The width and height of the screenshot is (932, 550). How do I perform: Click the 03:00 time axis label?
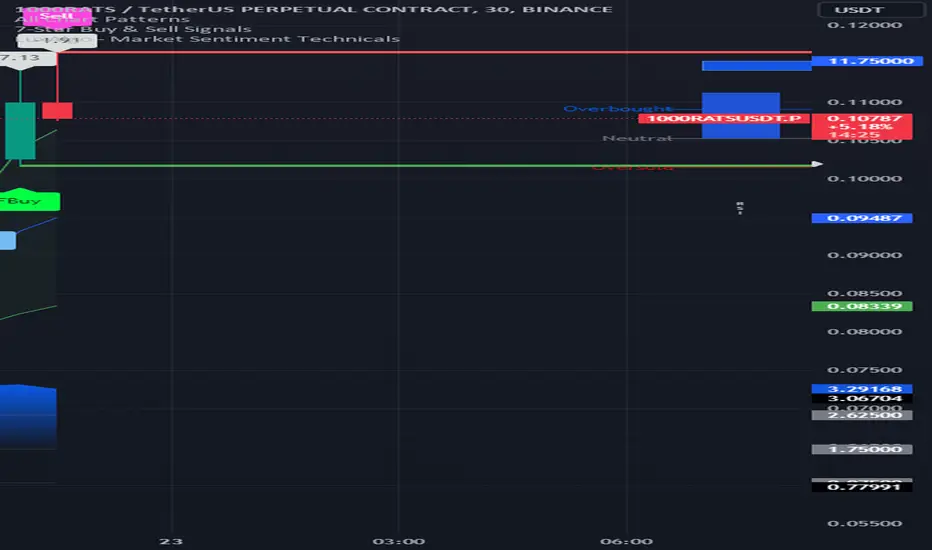pos(398,541)
